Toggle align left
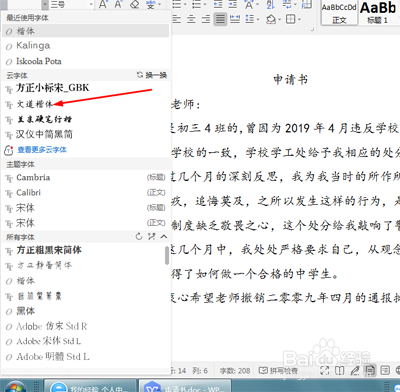This screenshot has height=392, width=400. pos(176,19)
